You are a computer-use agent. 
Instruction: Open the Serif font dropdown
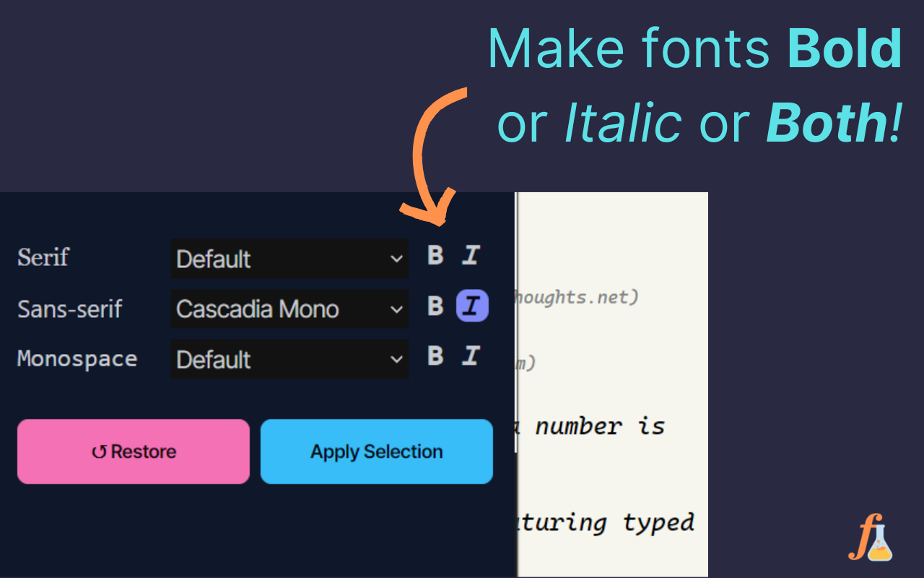(289, 259)
